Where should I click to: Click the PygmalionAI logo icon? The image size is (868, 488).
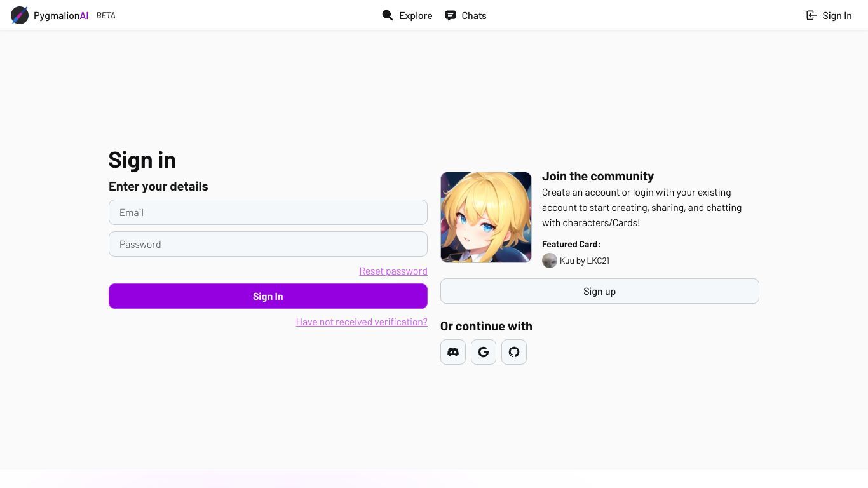tap(20, 15)
